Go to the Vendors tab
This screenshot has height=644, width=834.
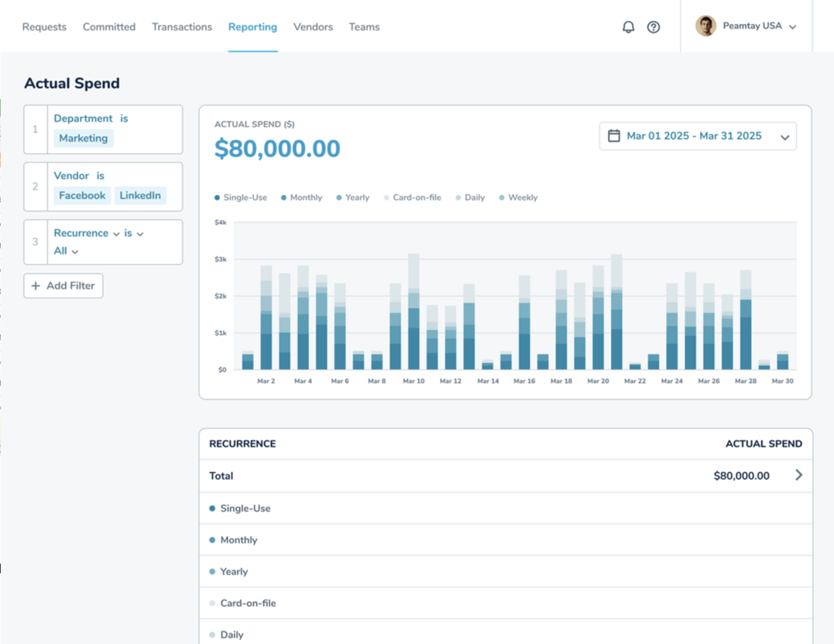coord(313,26)
